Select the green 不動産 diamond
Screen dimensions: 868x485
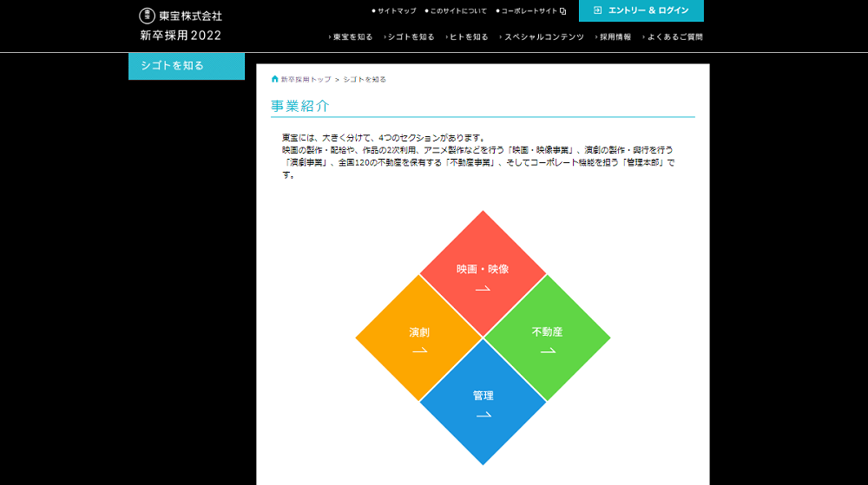click(547, 338)
